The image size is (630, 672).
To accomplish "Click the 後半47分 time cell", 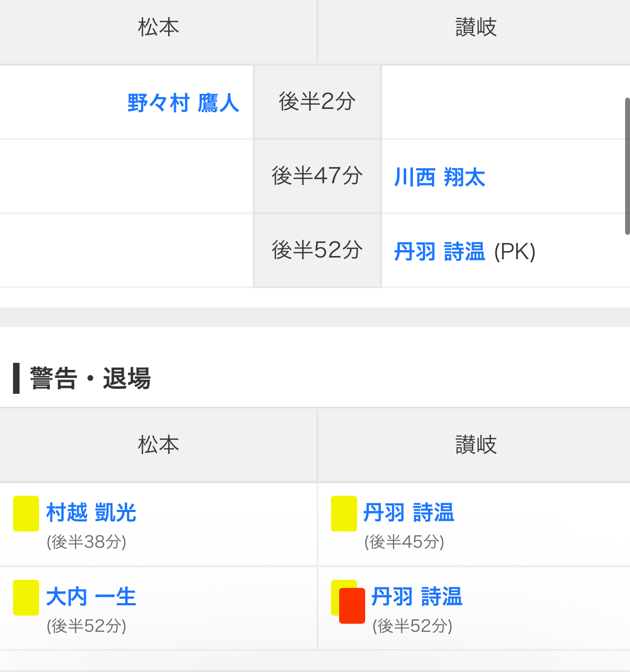I will click(x=317, y=176).
